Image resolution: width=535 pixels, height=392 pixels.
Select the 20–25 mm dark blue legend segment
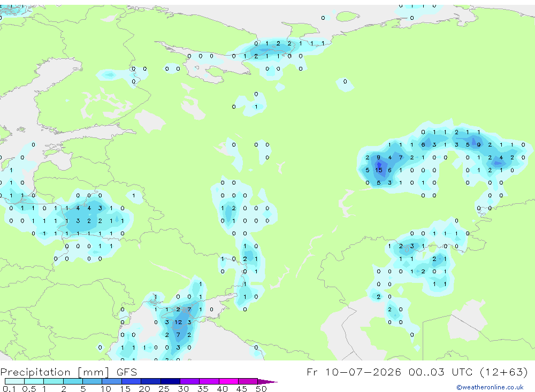pos(151,381)
